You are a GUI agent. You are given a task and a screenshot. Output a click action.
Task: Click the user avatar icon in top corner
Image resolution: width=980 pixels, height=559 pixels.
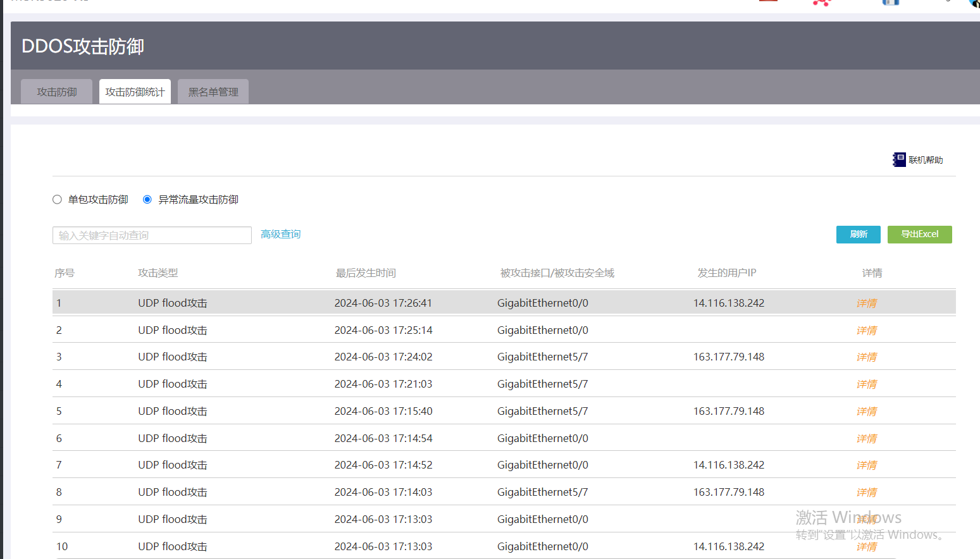point(974,3)
